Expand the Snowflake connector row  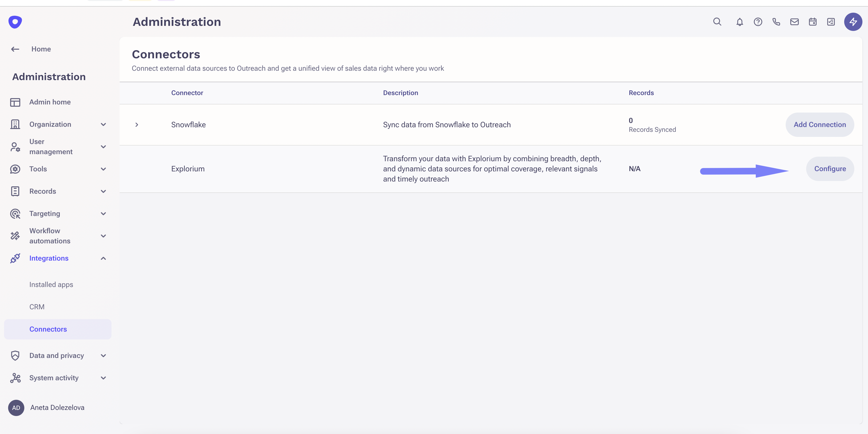(137, 125)
